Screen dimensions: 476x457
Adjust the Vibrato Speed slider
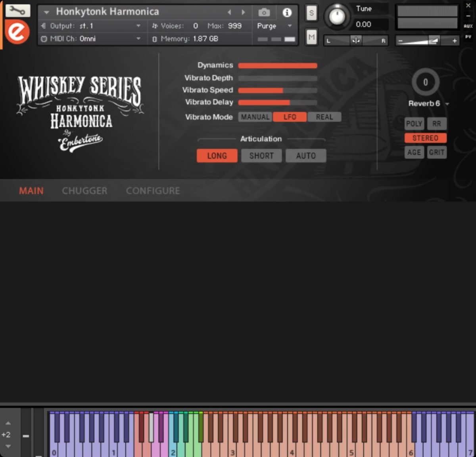click(277, 90)
